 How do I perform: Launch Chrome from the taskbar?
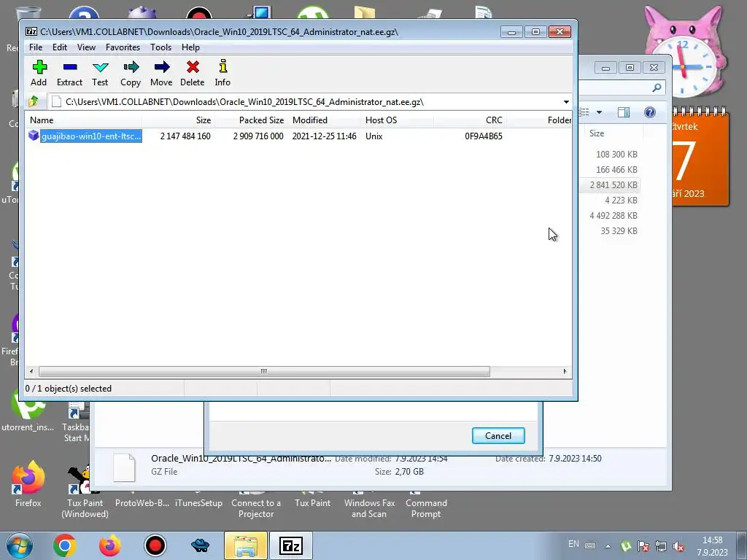pyautogui.click(x=65, y=545)
